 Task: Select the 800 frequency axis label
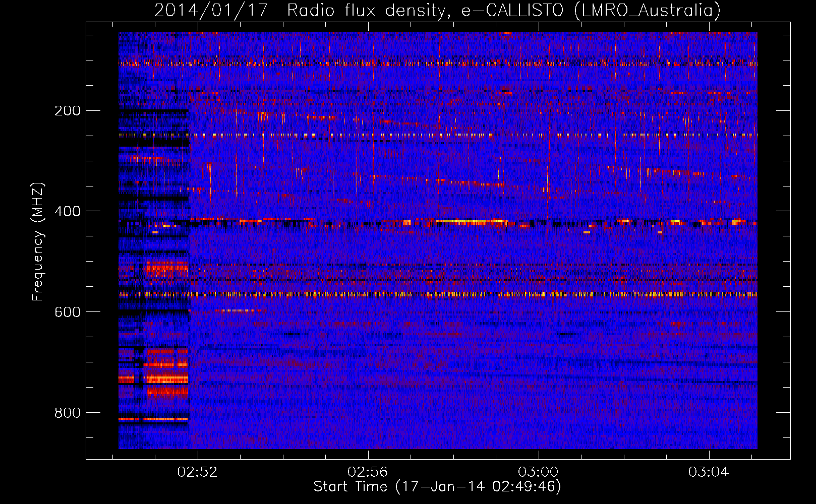pyautogui.click(x=68, y=413)
